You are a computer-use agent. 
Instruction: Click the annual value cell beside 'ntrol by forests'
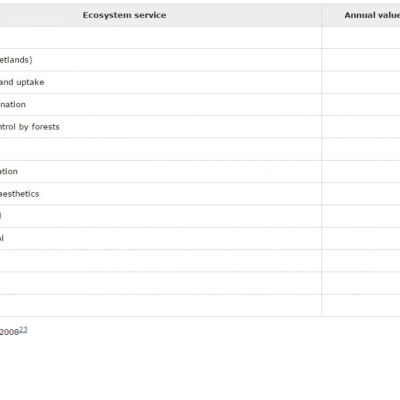[361, 127]
